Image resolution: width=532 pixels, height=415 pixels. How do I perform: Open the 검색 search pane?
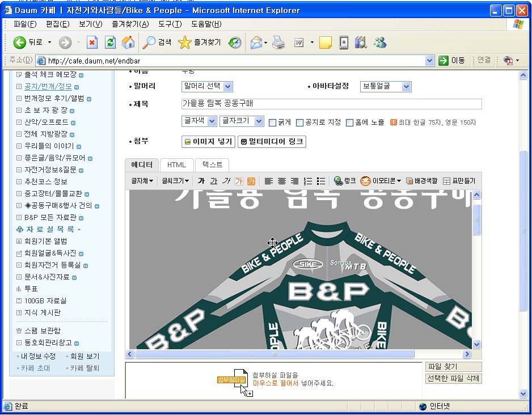[x=157, y=43]
